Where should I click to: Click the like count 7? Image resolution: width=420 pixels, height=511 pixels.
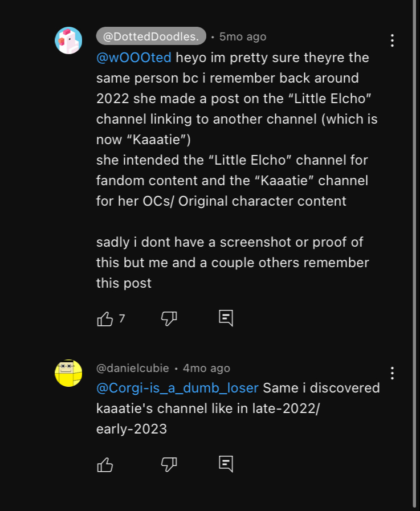click(x=122, y=318)
